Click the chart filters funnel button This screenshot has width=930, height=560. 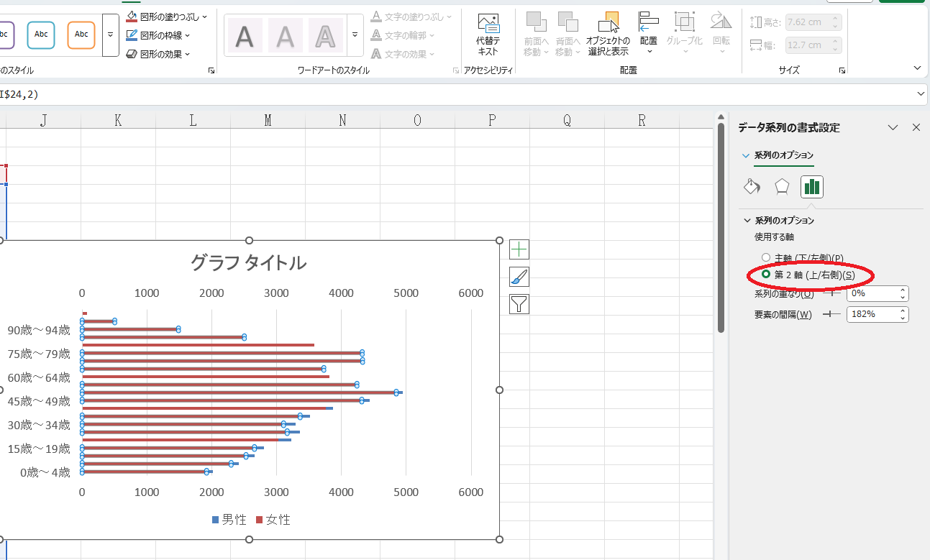point(519,304)
